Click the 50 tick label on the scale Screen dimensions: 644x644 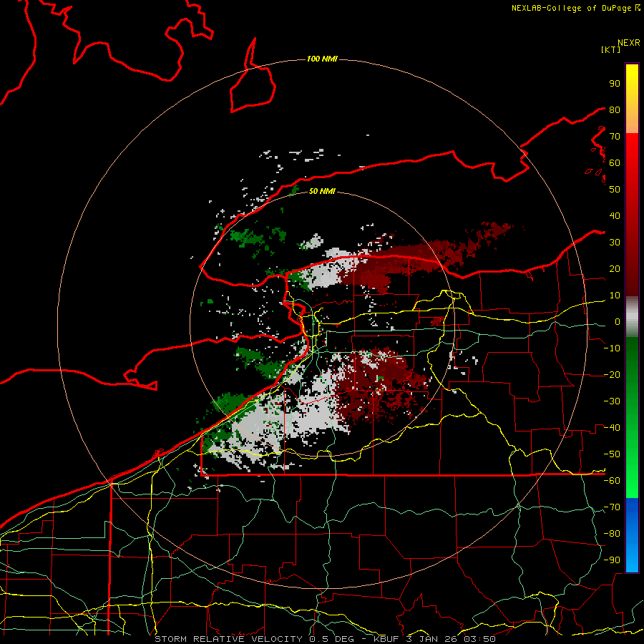(x=615, y=190)
